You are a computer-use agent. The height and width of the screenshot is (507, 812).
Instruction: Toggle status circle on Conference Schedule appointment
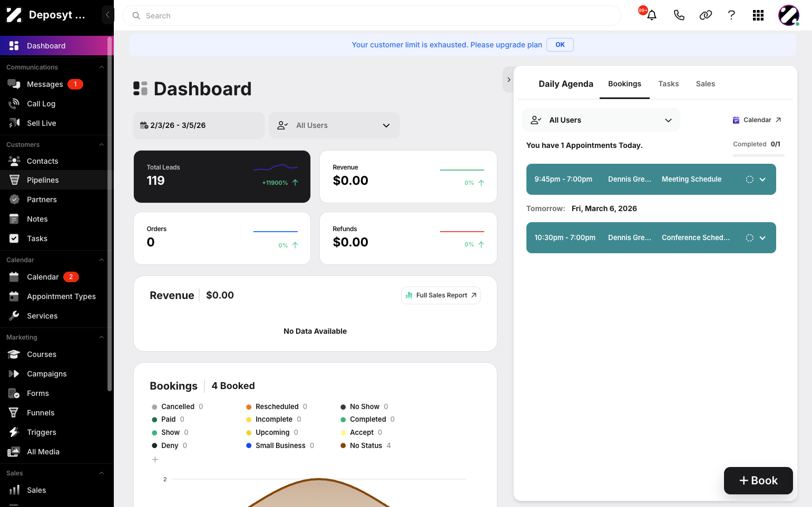tap(749, 238)
